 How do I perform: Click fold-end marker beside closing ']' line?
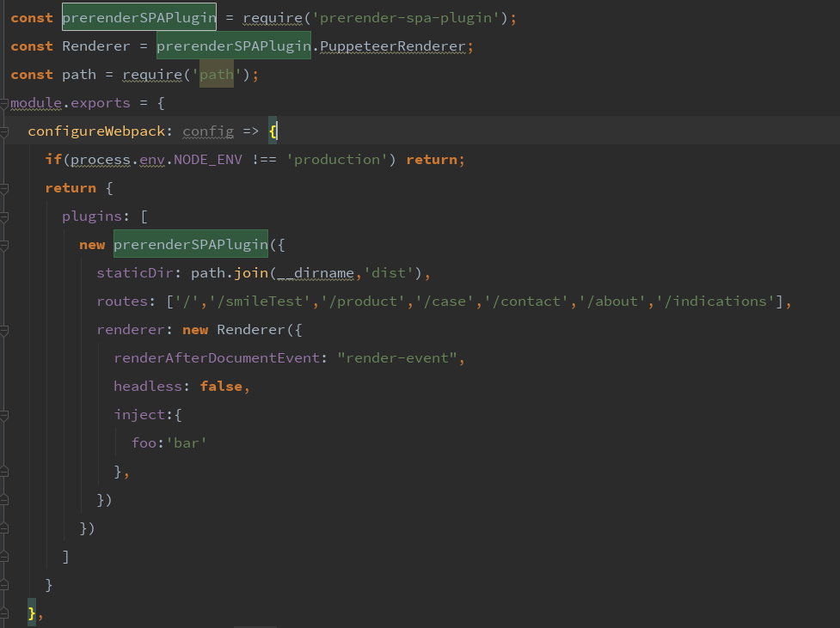coord(3,557)
